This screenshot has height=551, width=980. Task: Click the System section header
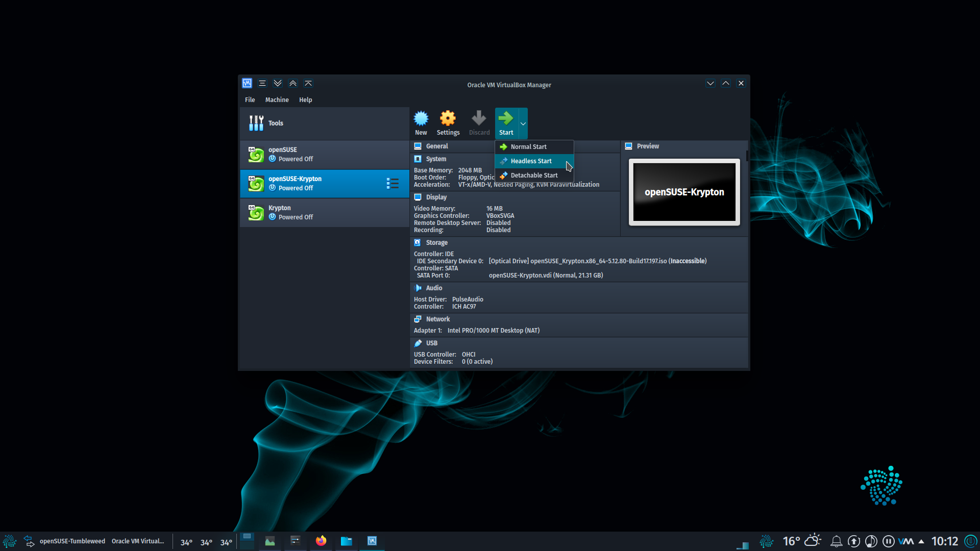(x=436, y=159)
